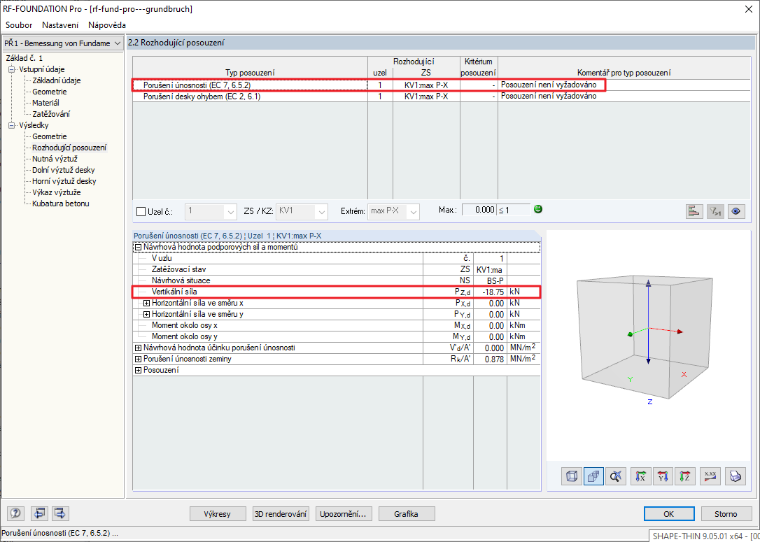Click the green status indicator dot
This screenshot has height=542, width=760.
pyautogui.click(x=538, y=209)
